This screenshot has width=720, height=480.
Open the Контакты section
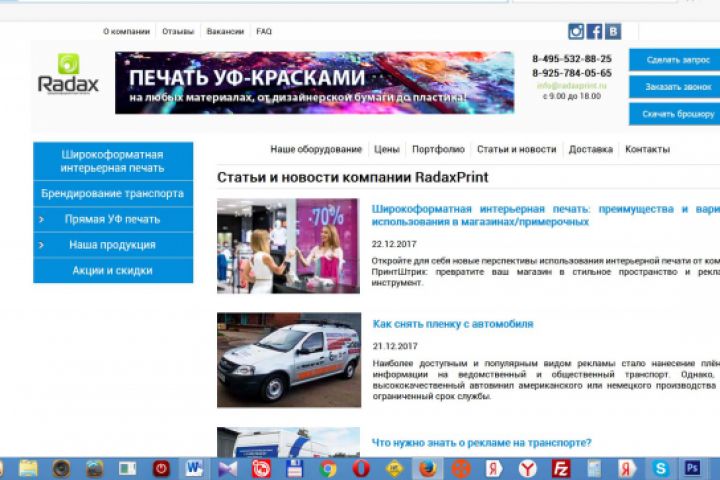coord(647,149)
